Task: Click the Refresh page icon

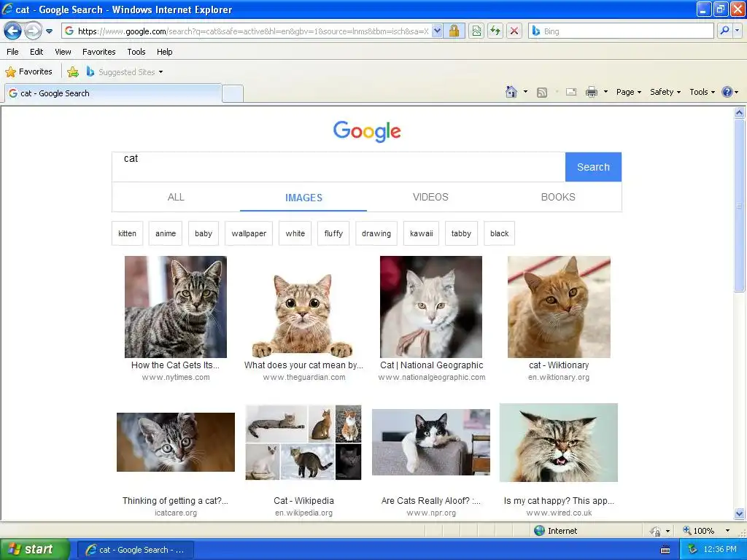Action: coord(495,31)
